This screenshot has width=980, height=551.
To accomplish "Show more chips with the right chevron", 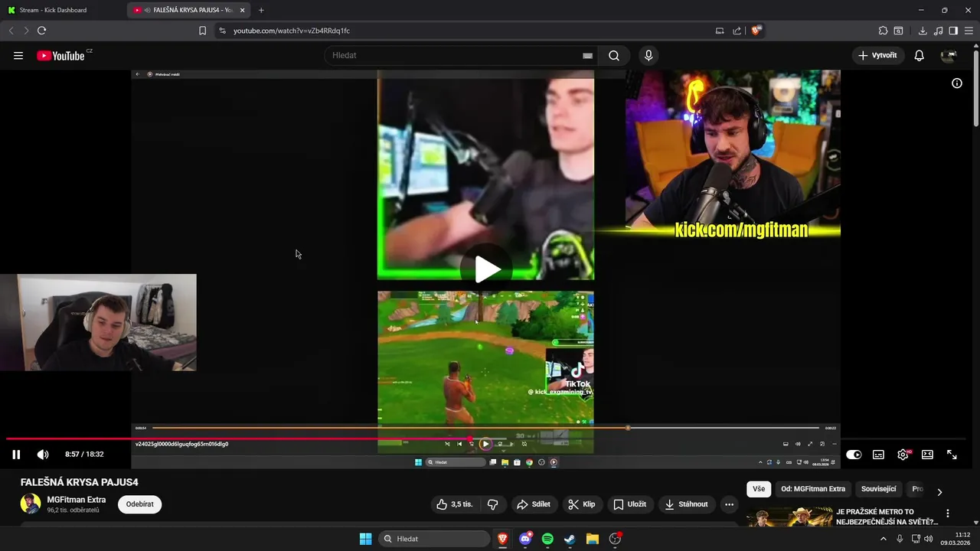I will pyautogui.click(x=939, y=491).
